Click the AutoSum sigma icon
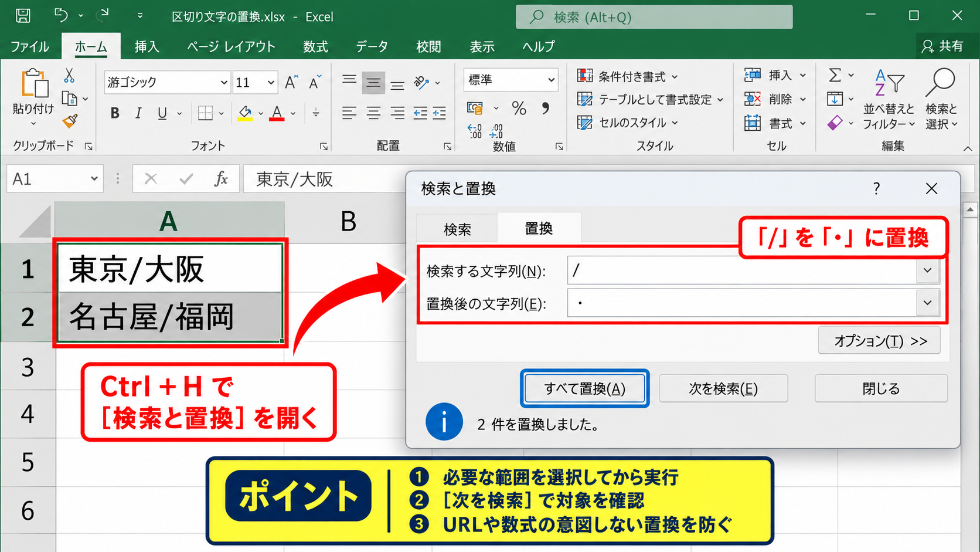 835,75
